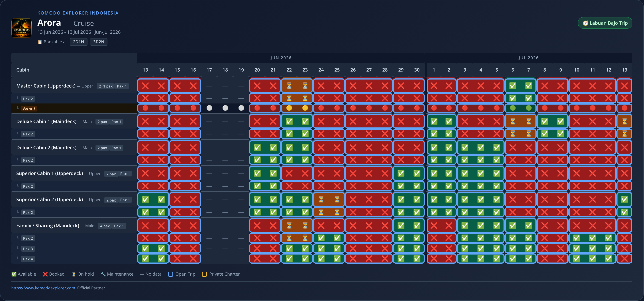Click the Private Charter yellow square legend
Screen dimensions: 644x301
click(x=204, y=274)
